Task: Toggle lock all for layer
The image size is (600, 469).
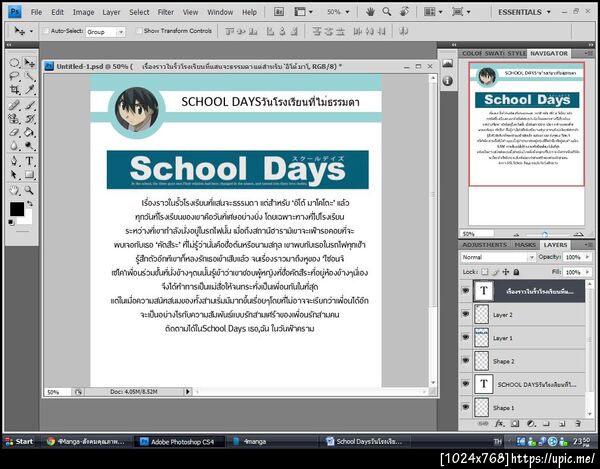Action: click(x=516, y=272)
